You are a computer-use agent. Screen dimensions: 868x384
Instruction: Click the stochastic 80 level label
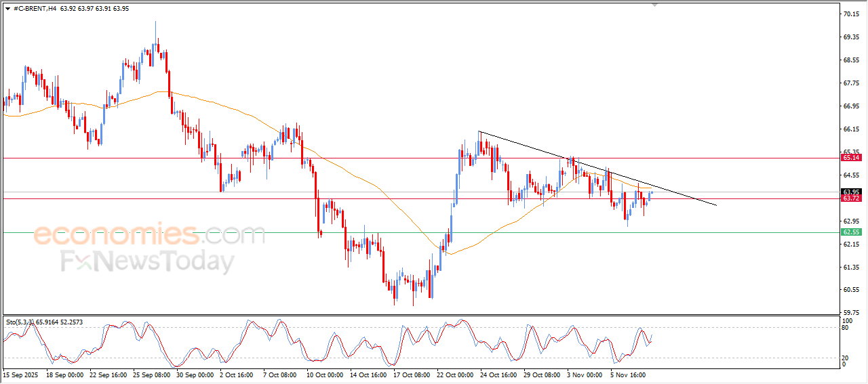tap(846, 328)
